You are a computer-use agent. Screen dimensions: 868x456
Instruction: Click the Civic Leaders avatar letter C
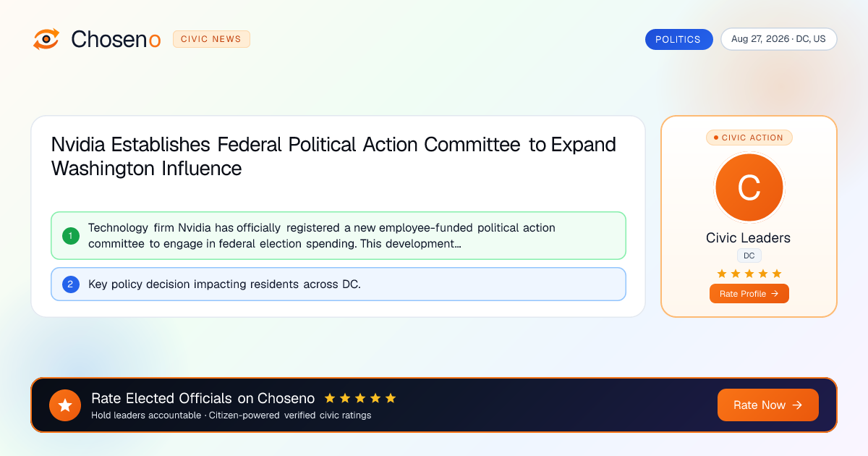749,188
